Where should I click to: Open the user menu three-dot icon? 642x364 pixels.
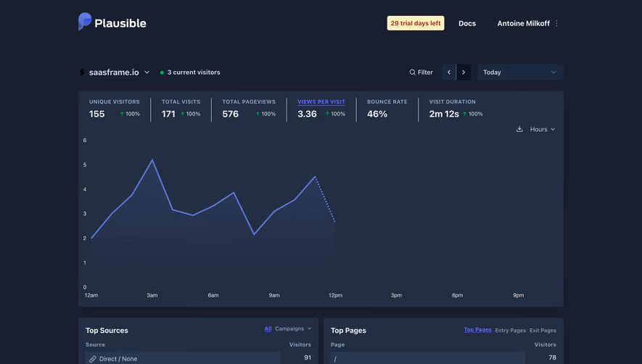point(556,23)
